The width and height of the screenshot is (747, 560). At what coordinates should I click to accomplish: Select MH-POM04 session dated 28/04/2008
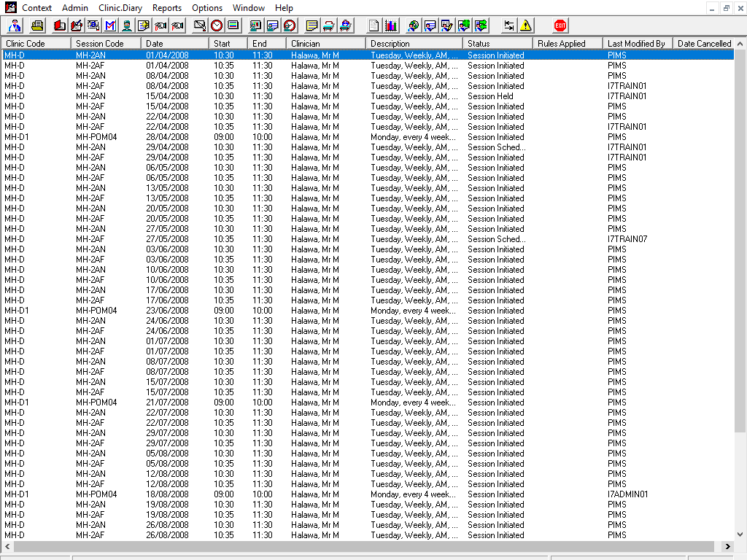368,137
